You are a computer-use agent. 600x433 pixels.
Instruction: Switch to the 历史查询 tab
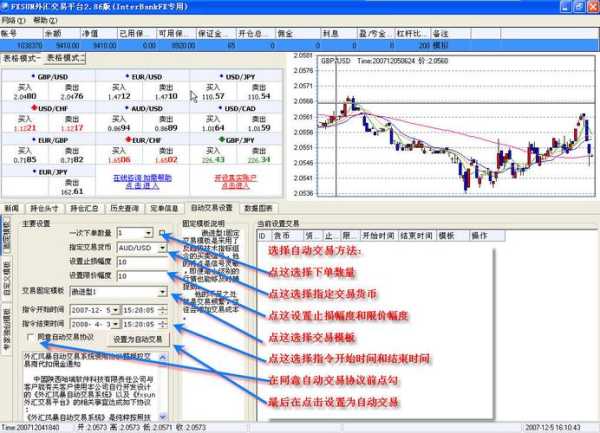[x=125, y=208]
